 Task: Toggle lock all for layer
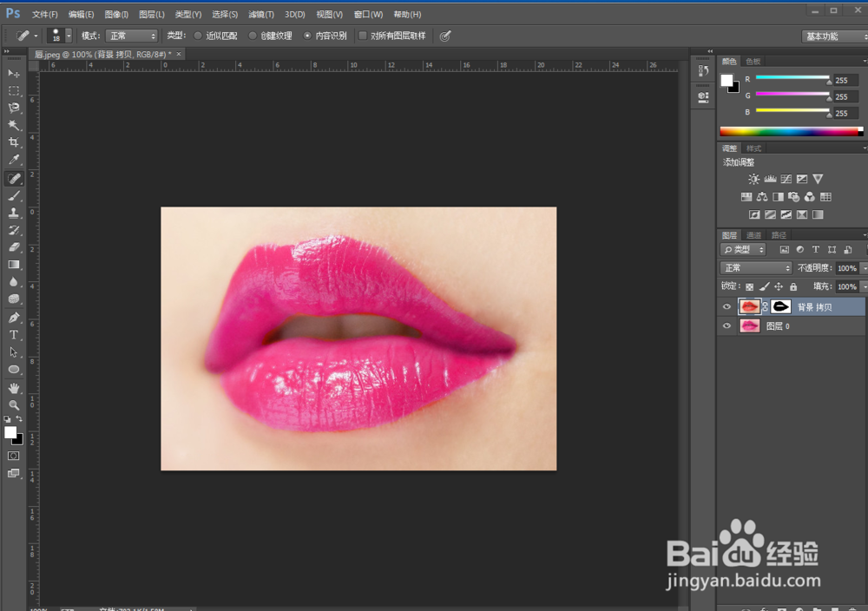click(793, 286)
